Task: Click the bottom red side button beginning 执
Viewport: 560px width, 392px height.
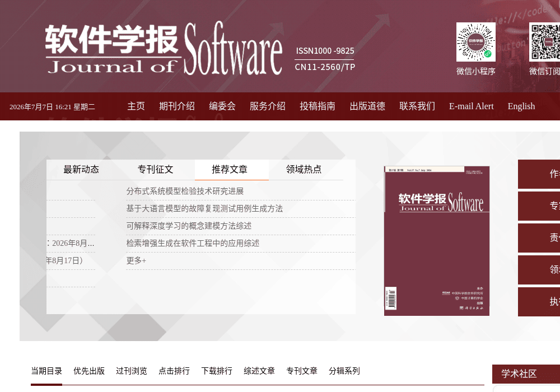Action: point(539,302)
